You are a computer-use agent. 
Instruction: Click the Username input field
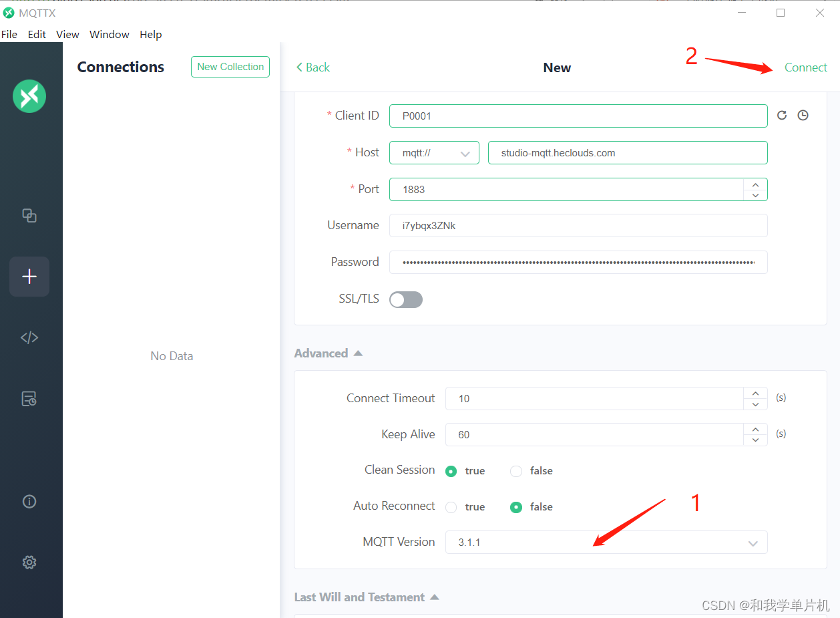(578, 226)
